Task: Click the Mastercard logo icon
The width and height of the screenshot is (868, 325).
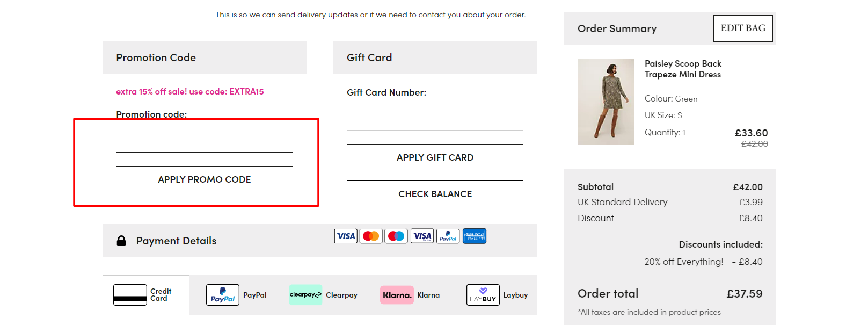Action: click(371, 236)
